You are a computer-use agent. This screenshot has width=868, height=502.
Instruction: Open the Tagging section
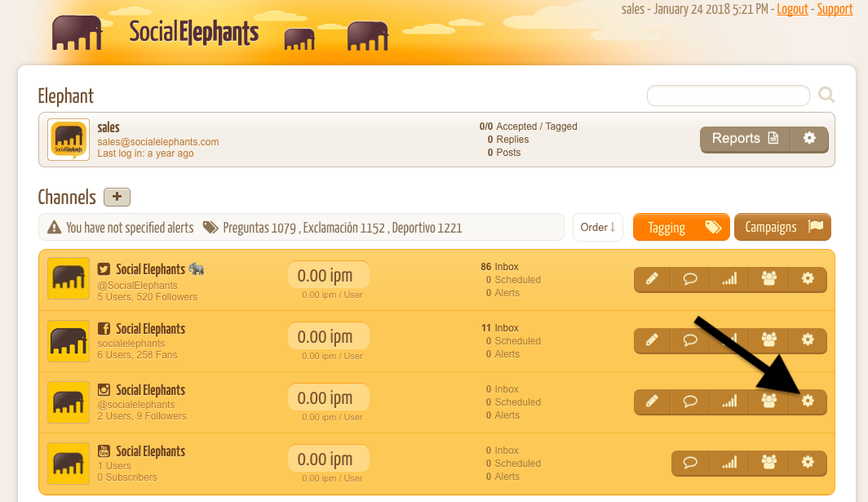(x=681, y=227)
